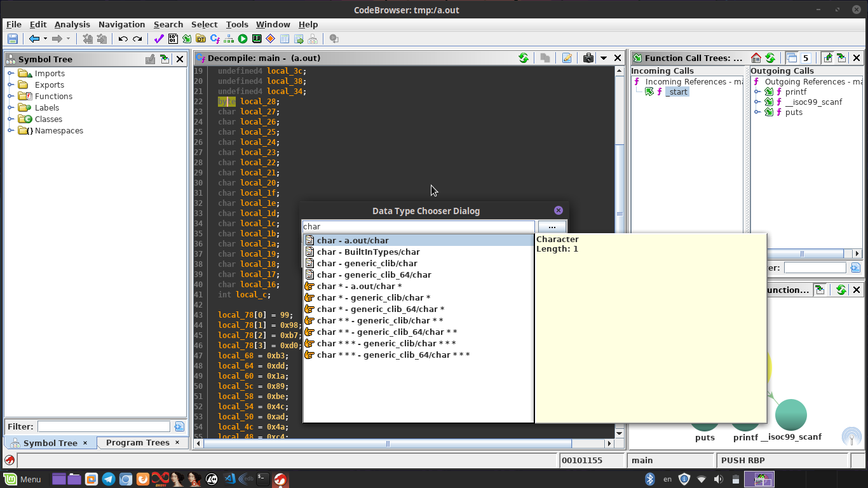Viewport: 868px width, 488px height.
Task: Expand the printf outgoing call node
Action: (x=757, y=92)
